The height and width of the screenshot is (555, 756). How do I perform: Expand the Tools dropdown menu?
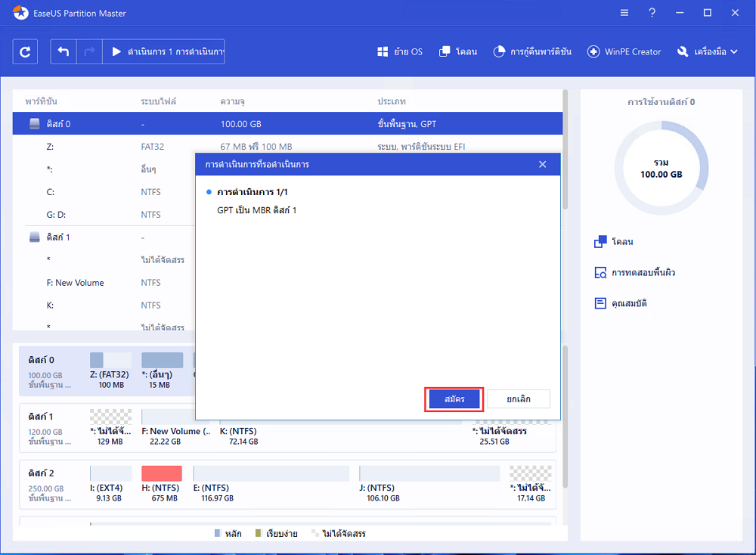pos(708,51)
